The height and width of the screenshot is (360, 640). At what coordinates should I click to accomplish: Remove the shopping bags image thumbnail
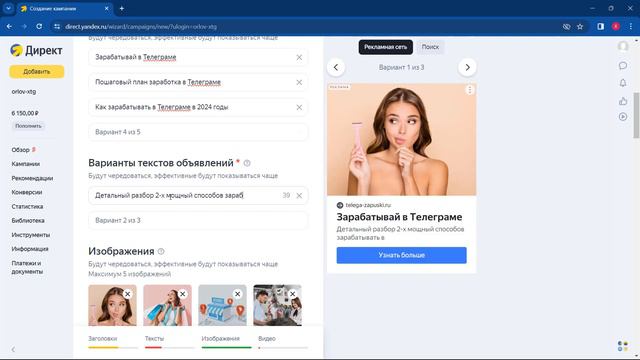coord(183,294)
